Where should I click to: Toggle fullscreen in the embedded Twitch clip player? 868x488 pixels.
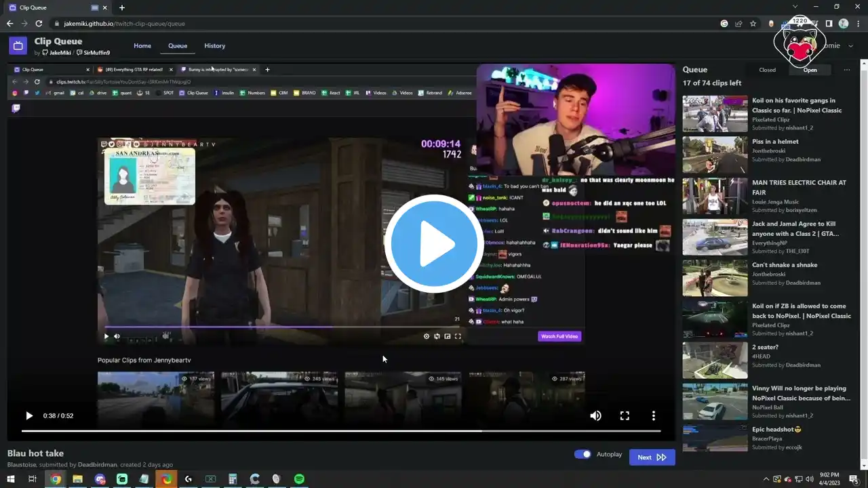(458, 336)
